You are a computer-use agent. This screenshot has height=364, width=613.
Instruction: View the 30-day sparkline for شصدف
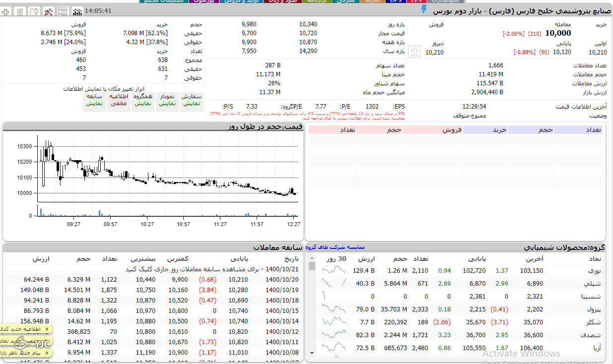(x=334, y=335)
